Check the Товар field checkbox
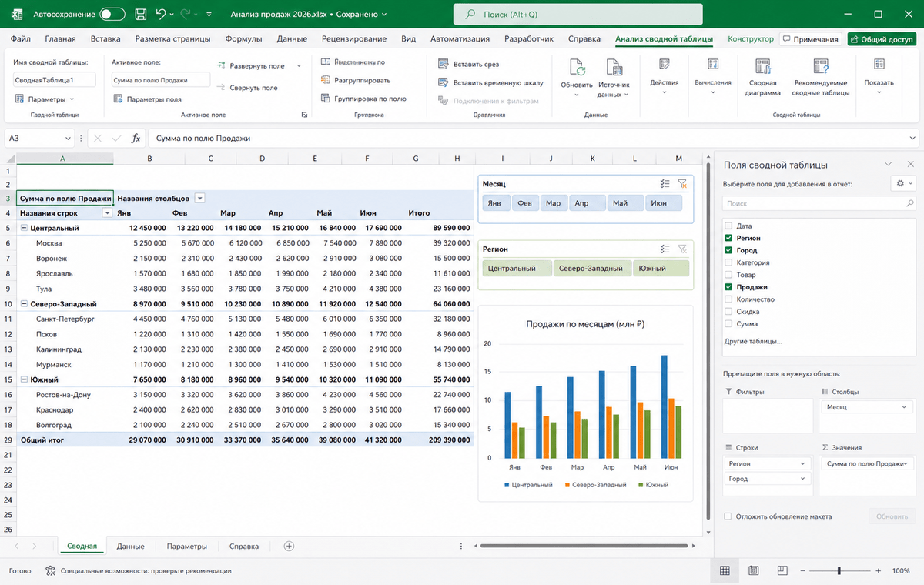The image size is (924, 585). pos(728,275)
